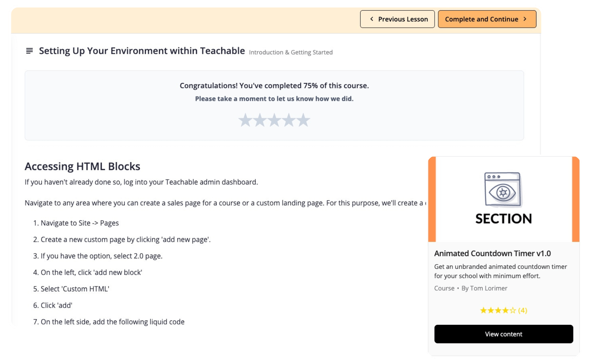Click the fourth star in the rating slider
The image size is (592, 364).
pyautogui.click(x=289, y=120)
